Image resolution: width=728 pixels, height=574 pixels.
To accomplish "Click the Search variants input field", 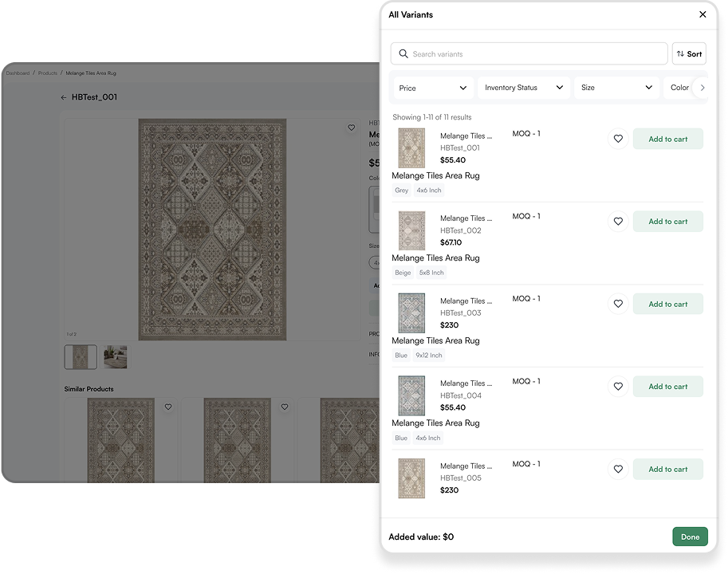I will (x=534, y=54).
